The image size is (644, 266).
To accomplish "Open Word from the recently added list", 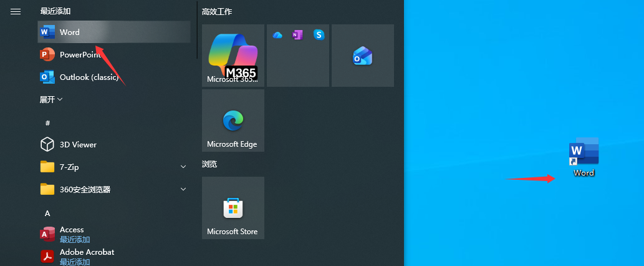I will [x=69, y=32].
